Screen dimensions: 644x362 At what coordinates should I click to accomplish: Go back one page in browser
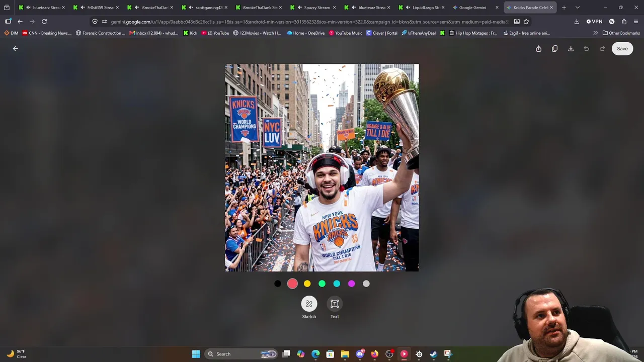point(20,22)
